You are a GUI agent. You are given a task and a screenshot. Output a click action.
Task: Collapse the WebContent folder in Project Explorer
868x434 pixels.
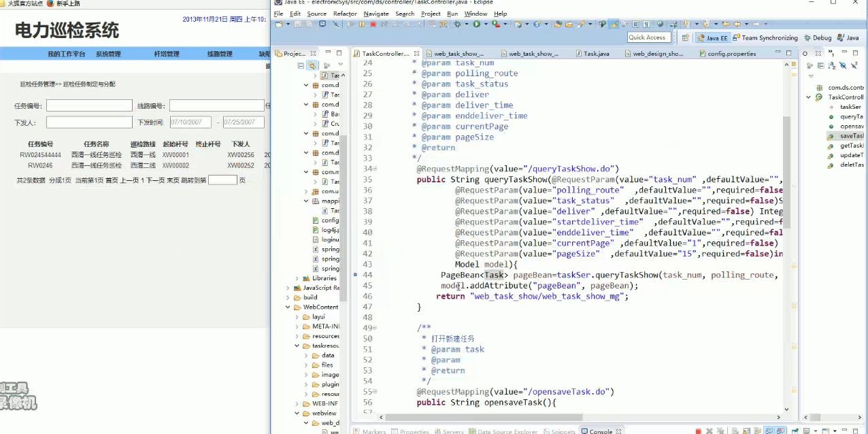point(288,307)
